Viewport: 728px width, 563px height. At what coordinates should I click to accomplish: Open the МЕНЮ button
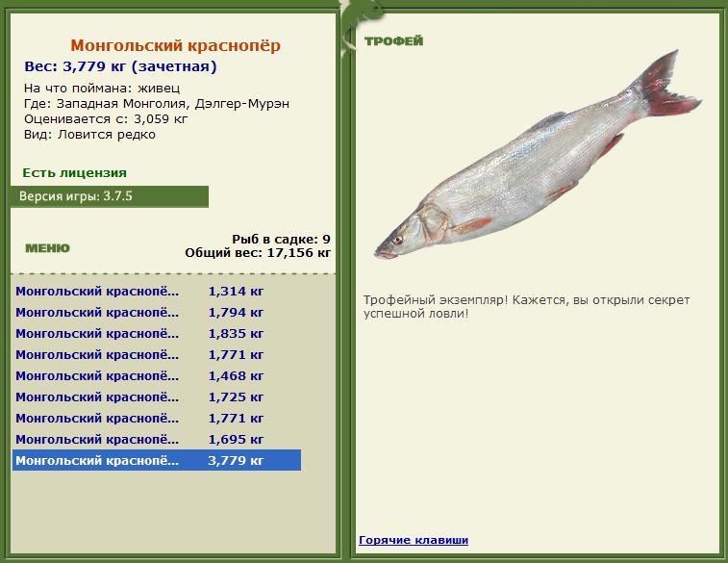tap(47, 248)
